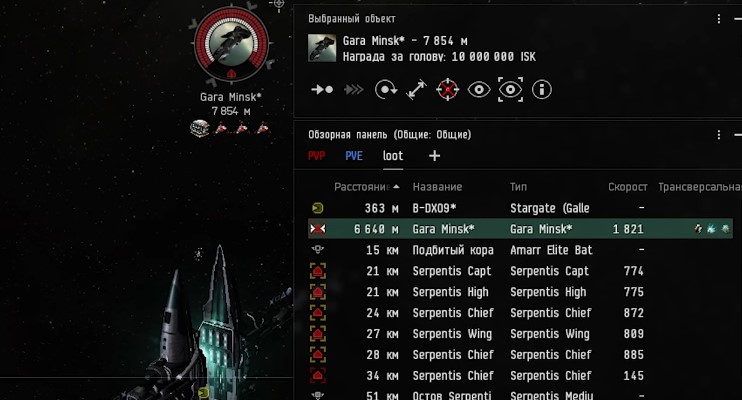This screenshot has width=742, height=400.
Task: Activate the Orbit icon for Gara Minsk
Action: [386, 89]
